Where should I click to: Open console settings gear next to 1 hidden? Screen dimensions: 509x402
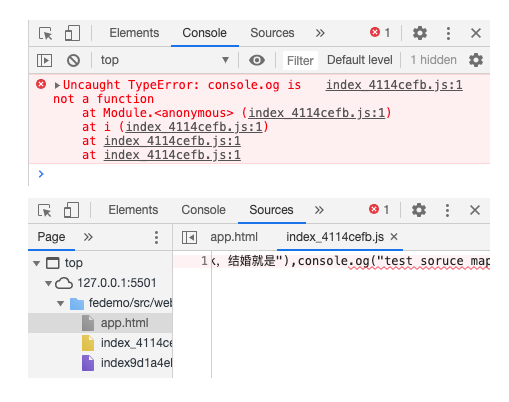pyautogui.click(x=476, y=60)
